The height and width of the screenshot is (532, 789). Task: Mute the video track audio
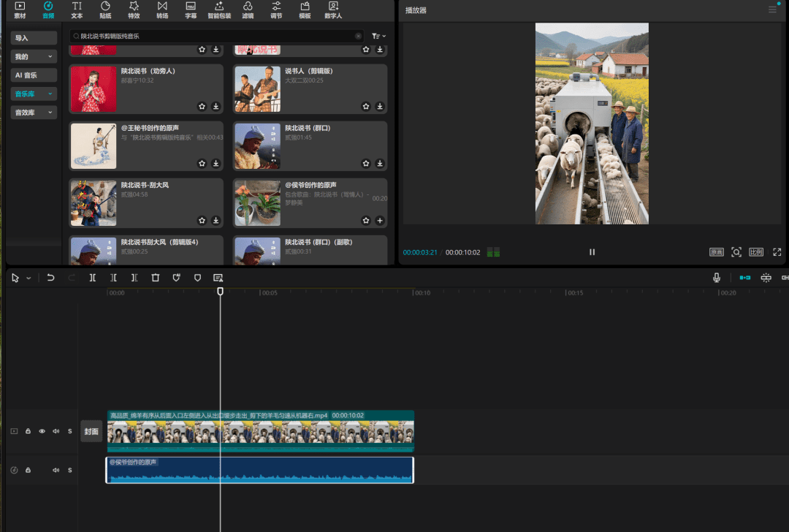(x=56, y=431)
